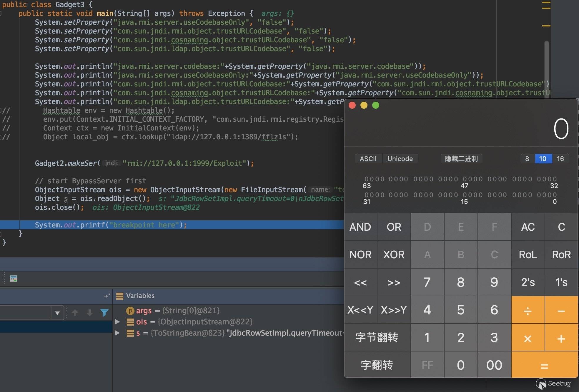This screenshot has height=392, width=579.
Task: Expand the ois variable node
Action: tap(117, 322)
